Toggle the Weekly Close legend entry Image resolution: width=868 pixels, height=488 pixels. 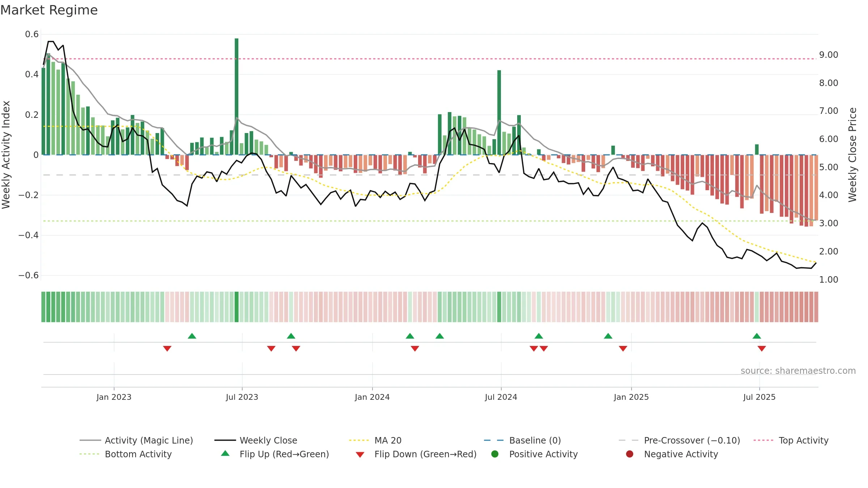256,440
